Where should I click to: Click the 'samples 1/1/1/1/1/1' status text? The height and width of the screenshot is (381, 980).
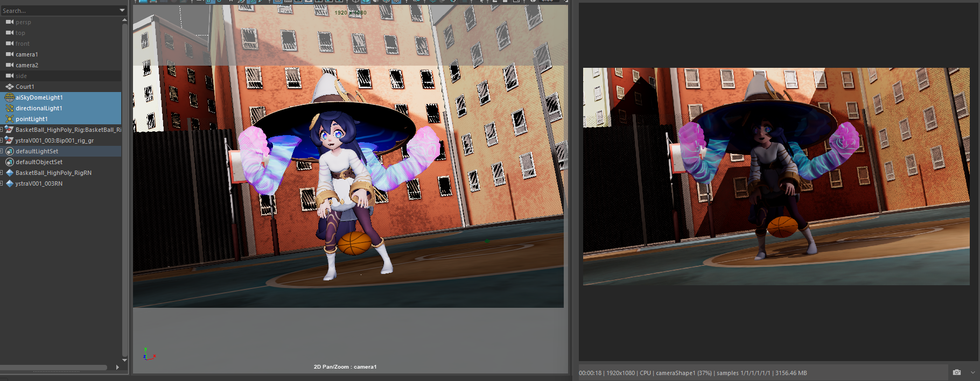point(744,373)
